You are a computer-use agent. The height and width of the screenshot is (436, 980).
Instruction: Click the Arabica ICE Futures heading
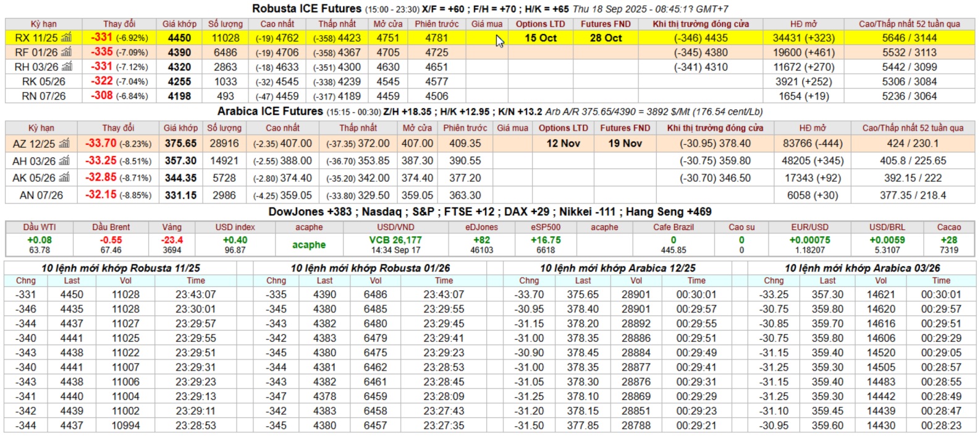coord(270,111)
